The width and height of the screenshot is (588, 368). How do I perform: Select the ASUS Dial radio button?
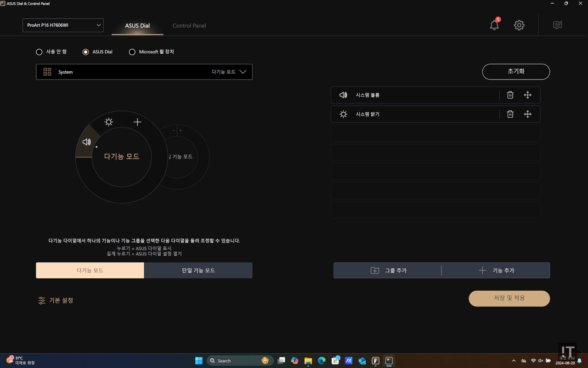point(85,52)
